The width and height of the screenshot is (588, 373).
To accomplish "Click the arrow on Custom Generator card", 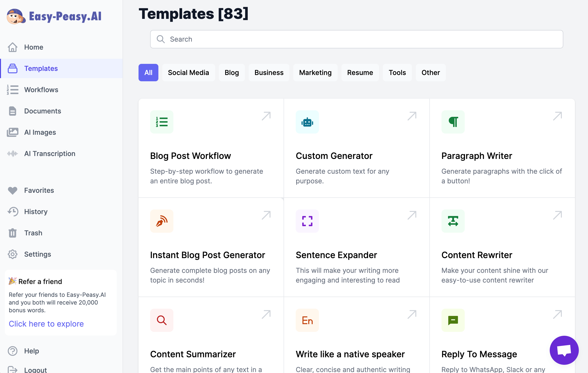I will click(412, 116).
